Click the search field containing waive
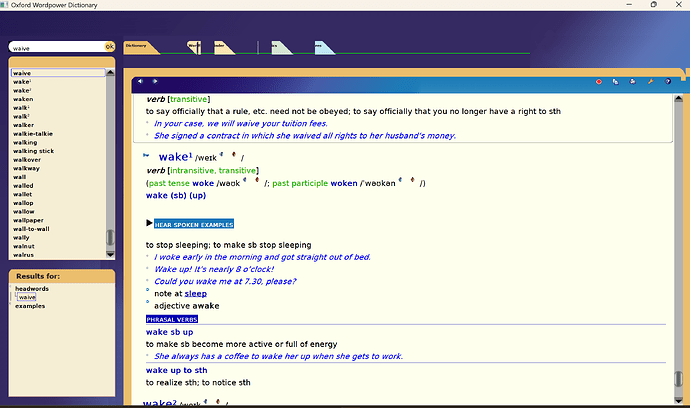The image size is (690, 408). point(57,48)
